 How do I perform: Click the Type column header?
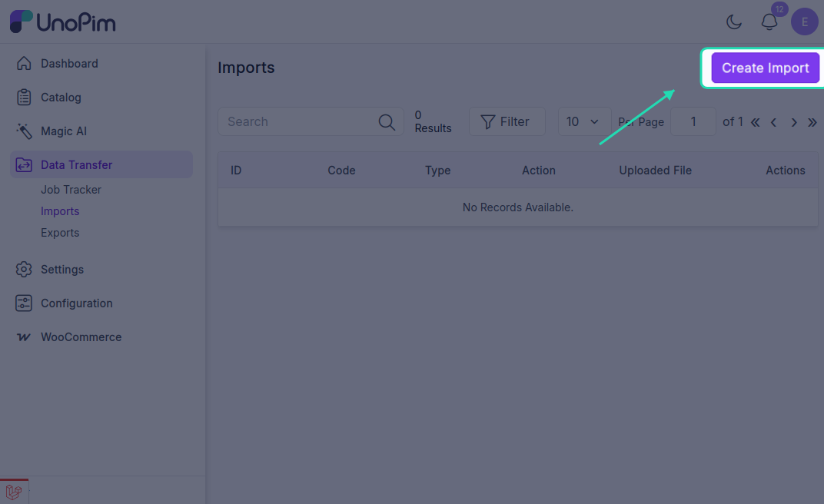tap(438, 170)
